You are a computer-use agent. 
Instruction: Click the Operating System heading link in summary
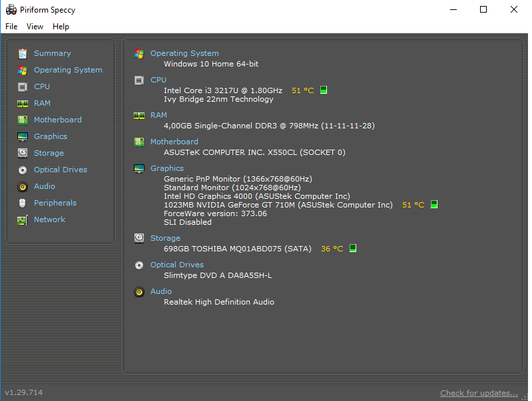click(x=184, y=53)
